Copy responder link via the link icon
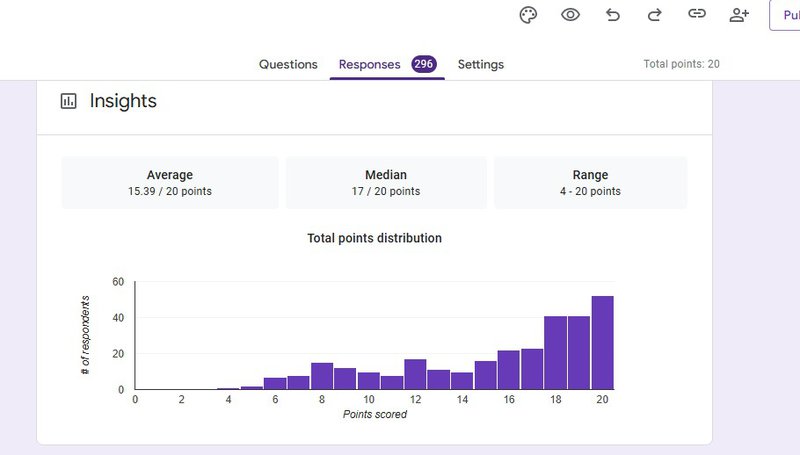 pyautogui.click(x=697, y=15)
